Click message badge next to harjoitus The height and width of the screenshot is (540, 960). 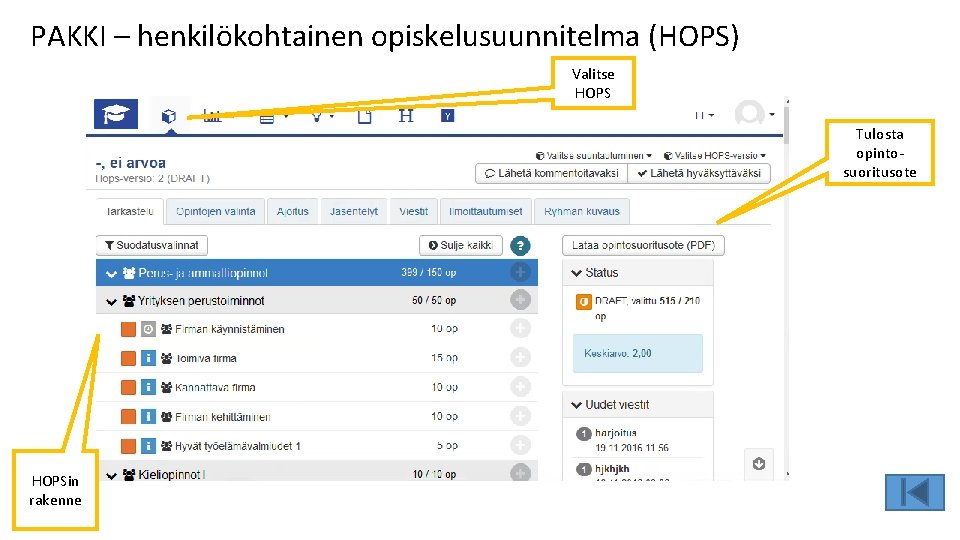click(x=583, y=434)
